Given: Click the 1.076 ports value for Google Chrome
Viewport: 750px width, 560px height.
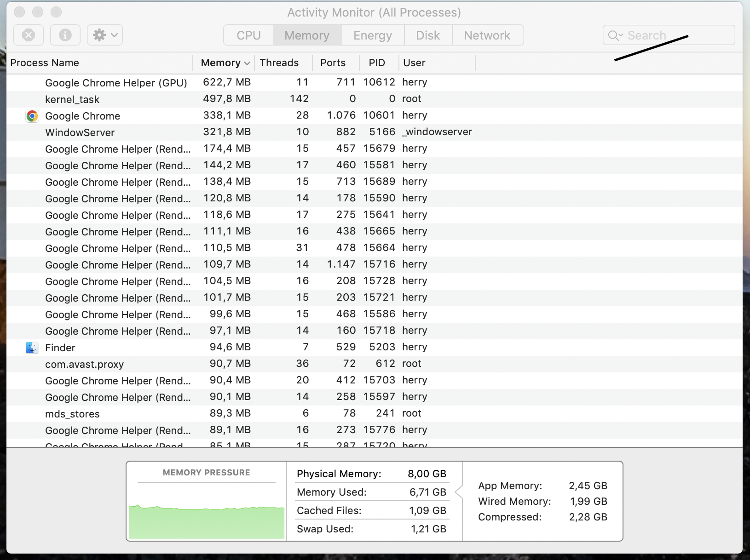Looking at the screenshot, I should click(x=341, y=115).
